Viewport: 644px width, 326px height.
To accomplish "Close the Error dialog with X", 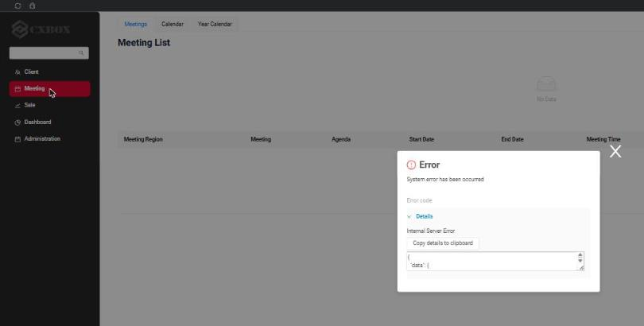I will tap(615, 151).
